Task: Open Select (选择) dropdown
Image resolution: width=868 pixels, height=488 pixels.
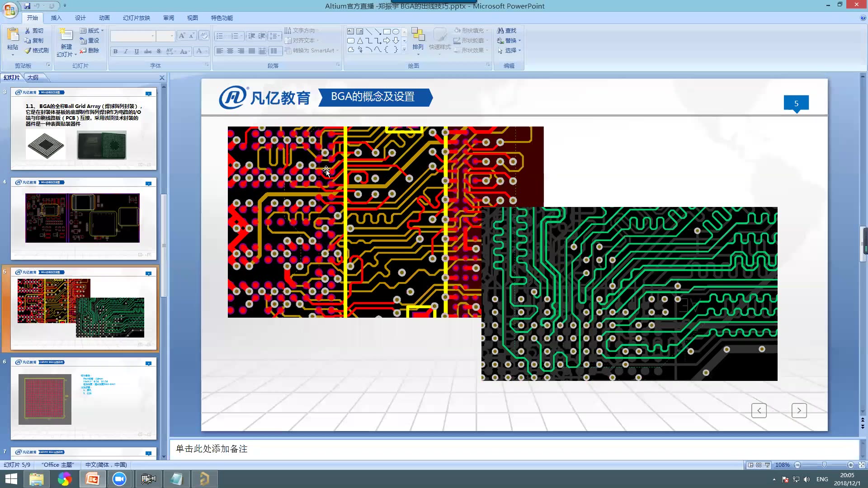Action: coord(509,51)
